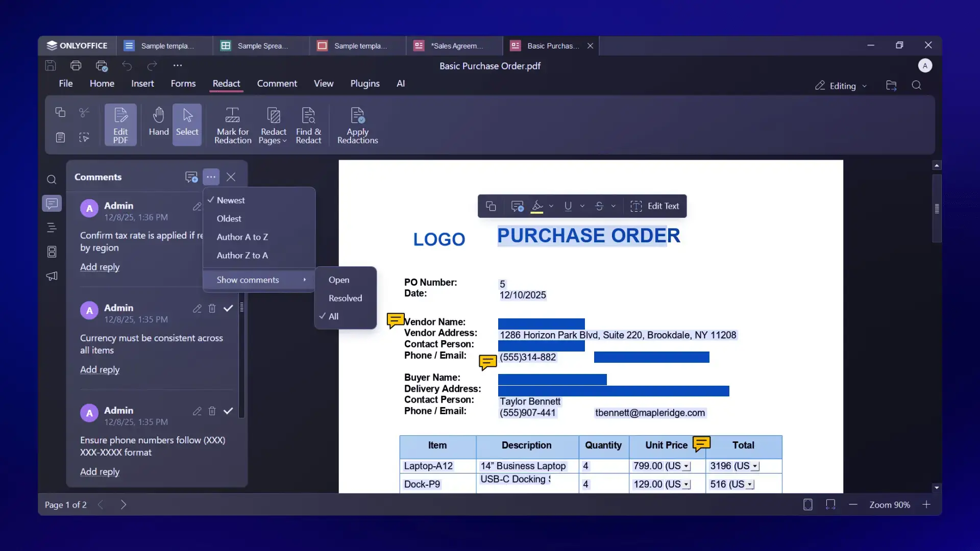Open Redact Pages dropdown

click(273, 125)
